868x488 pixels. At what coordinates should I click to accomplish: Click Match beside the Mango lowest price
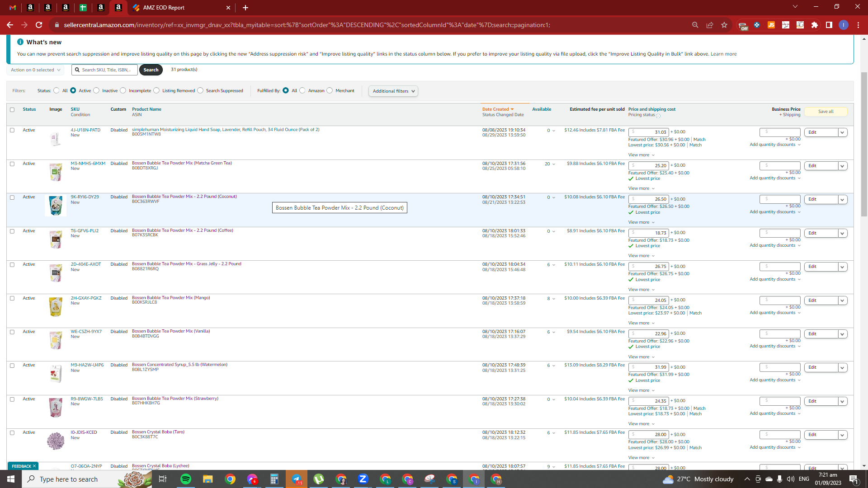click(696, 313)
